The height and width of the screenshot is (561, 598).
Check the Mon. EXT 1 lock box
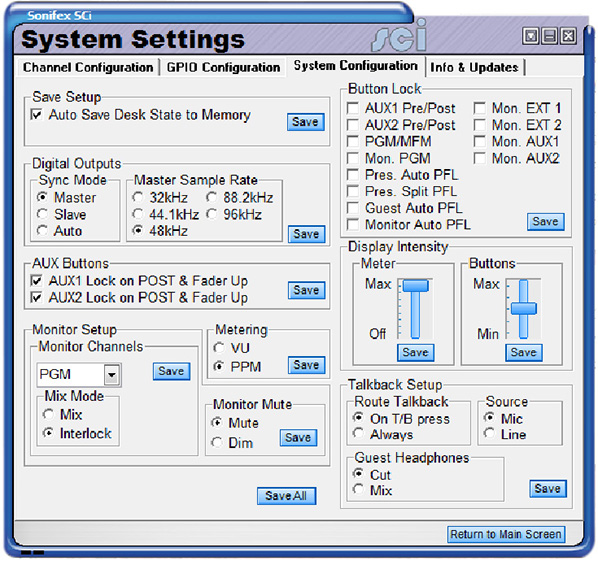pos(479,108)
